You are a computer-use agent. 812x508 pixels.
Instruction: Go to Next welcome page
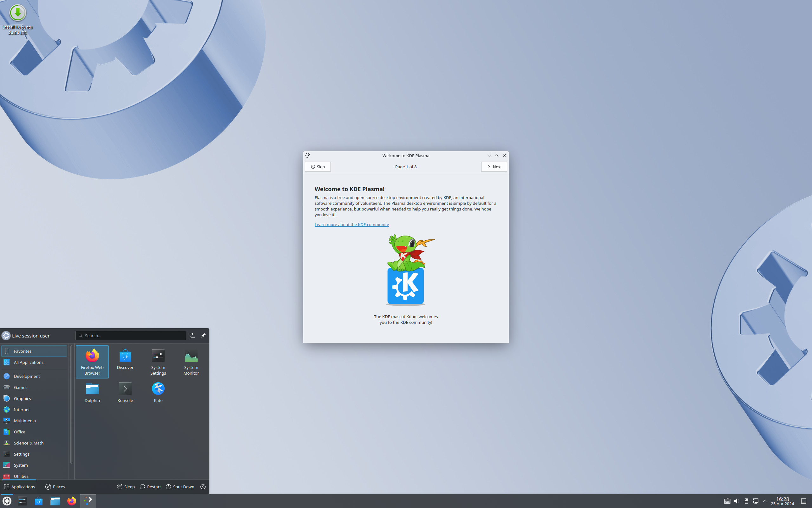[494, 167]
